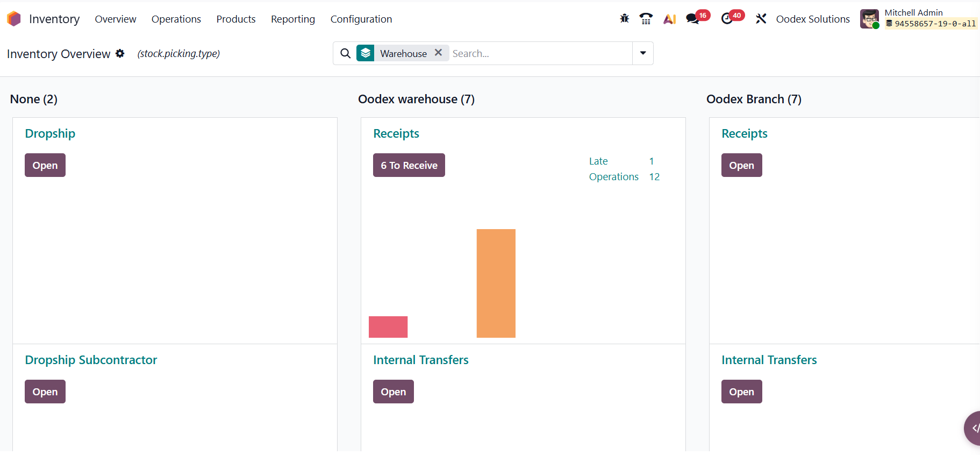This screenshot has height=455, width=980.
Task: Open the Dropship Subcontractor card title link
Action: click(x=91, y=360)
